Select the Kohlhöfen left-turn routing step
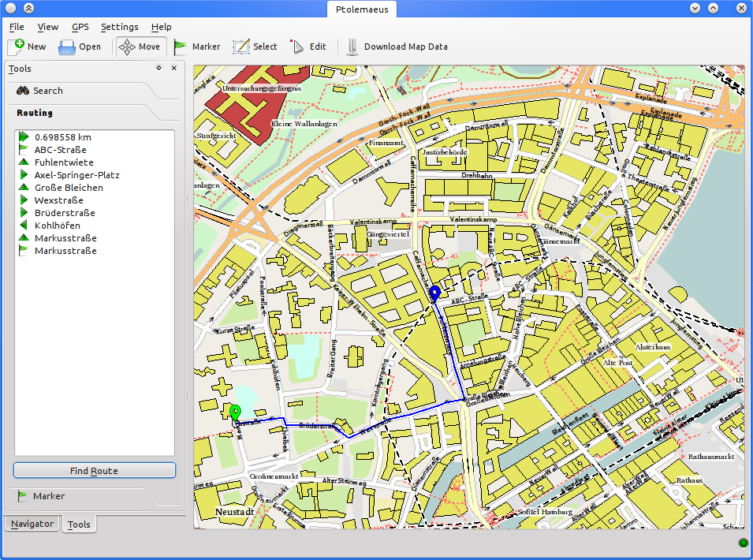 tap(57, 226)
